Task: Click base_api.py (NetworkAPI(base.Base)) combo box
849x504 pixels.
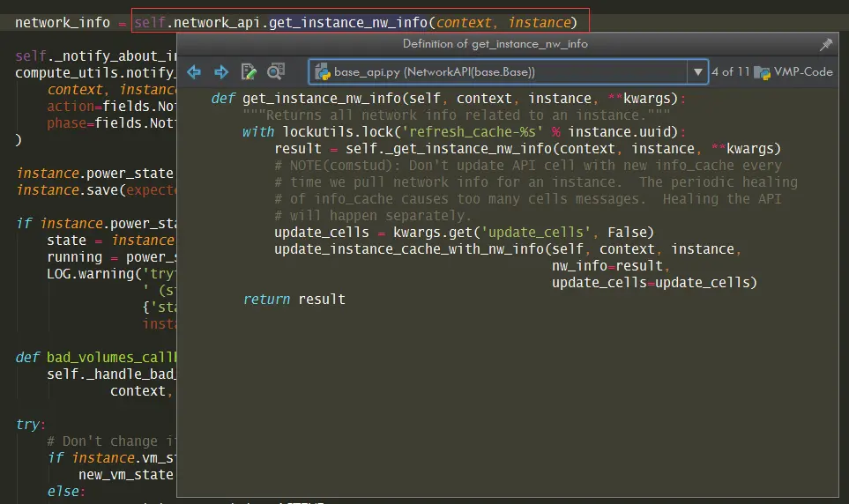Action: click(508, 72)
